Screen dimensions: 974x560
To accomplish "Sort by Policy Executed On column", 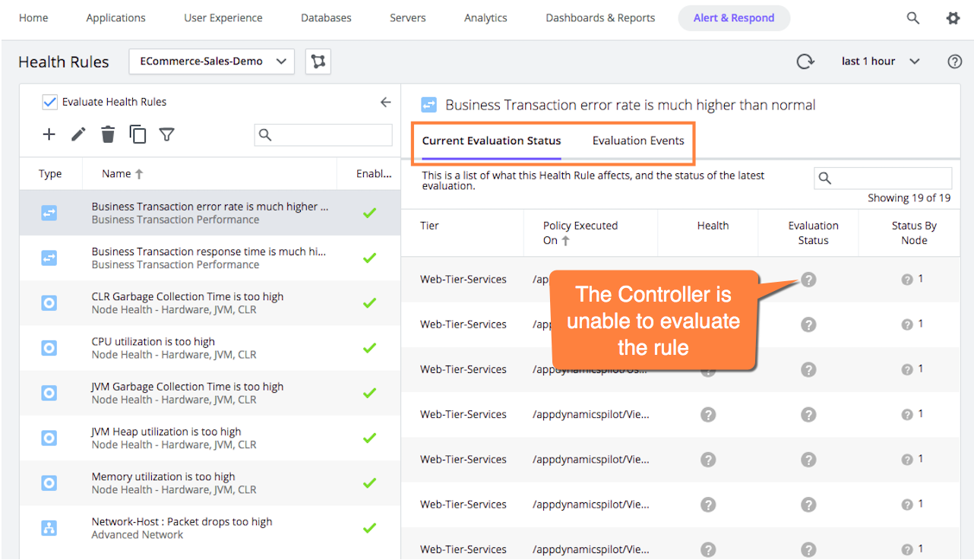I will (580, 233).
